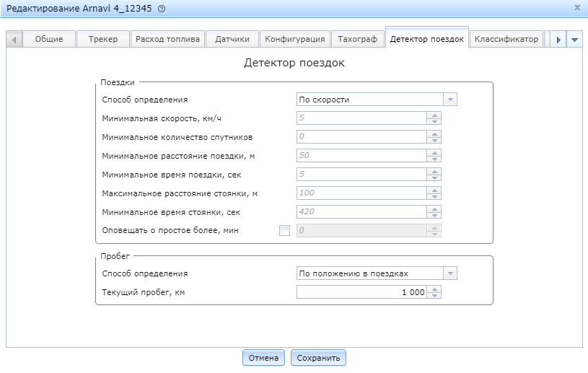Decrease Максимальное расстояние стоянки value
Screen dimensions: 588x373
[x=434, y=196]
